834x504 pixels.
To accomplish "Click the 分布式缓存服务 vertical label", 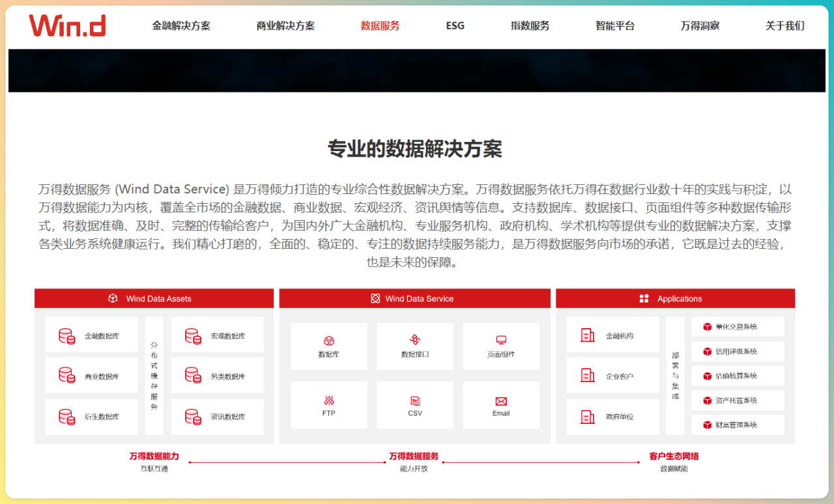I will pos(154,376).
